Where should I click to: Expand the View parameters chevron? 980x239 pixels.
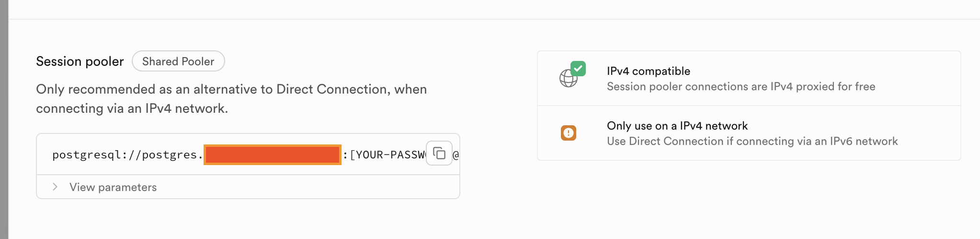click(55, 187)
